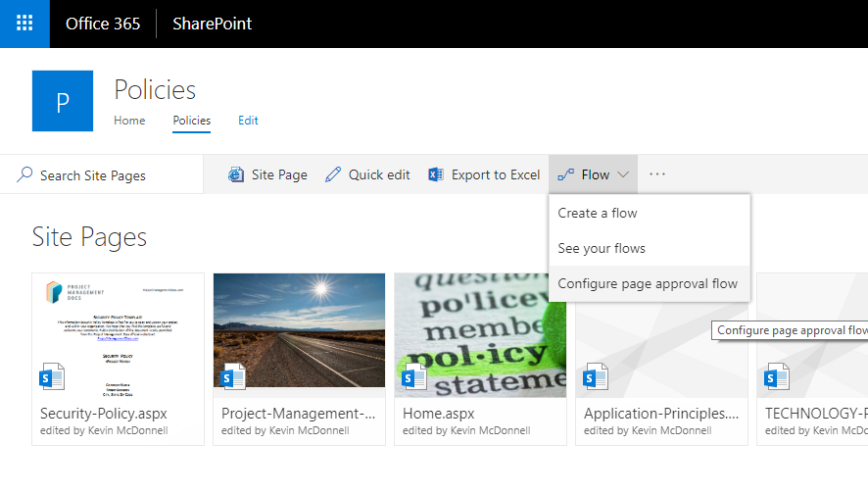Click the SharePoint header link
Image resolution: width=868 pixels, height=494 pixels.
click(212, 24)
